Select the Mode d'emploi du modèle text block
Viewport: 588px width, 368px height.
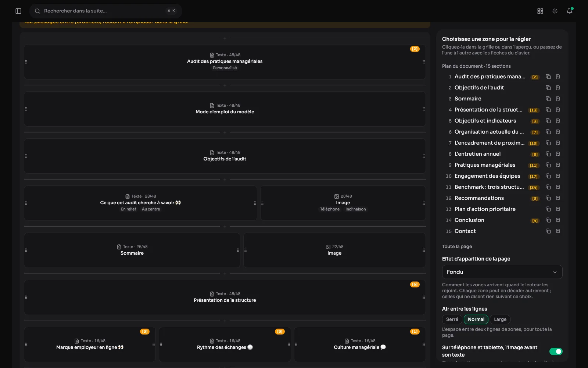coord(225,109)
